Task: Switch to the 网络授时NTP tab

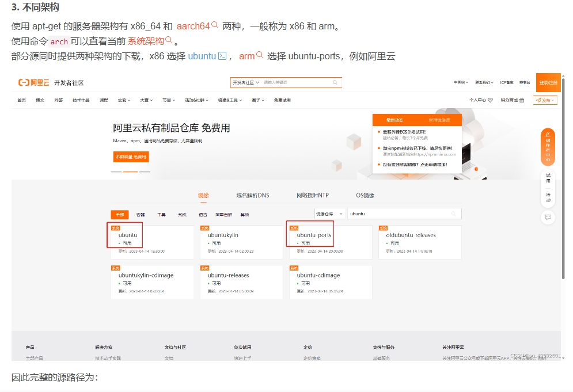Action: pos(313,196)
